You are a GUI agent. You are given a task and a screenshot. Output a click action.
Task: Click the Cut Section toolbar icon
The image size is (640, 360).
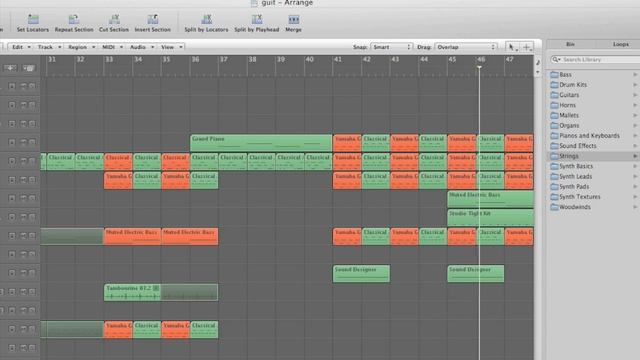pyautogui.click(x=114, y=19)
